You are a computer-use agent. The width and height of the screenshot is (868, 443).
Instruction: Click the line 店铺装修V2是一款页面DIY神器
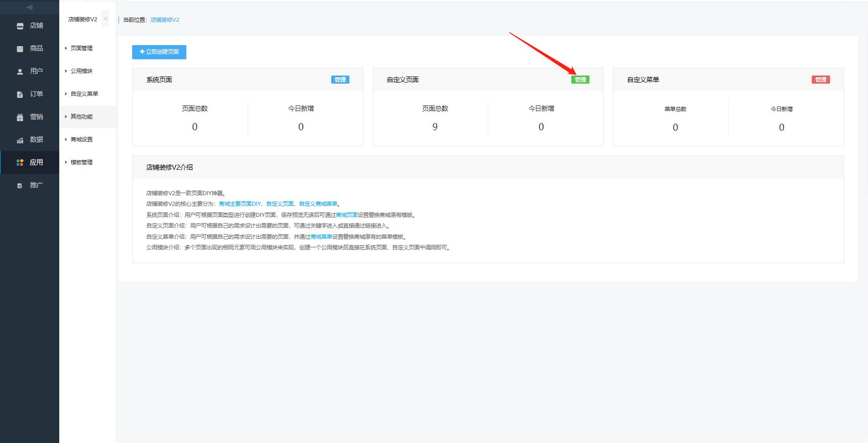point(186,193)
